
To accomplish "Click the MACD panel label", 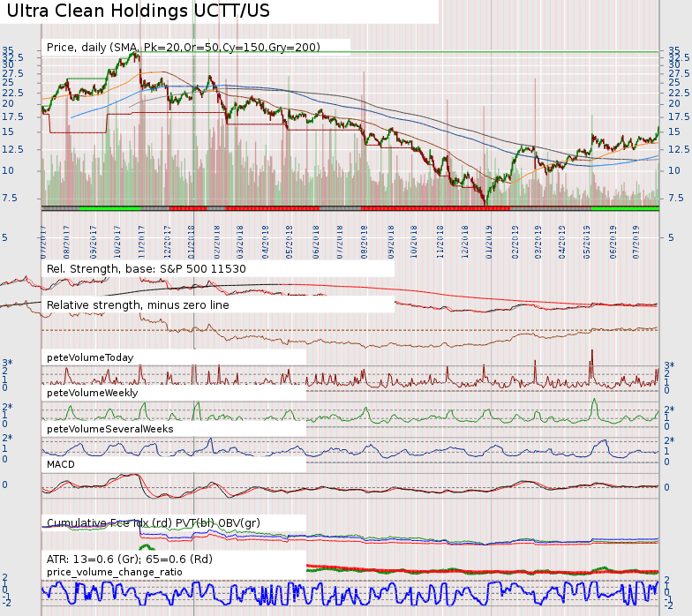I will click(60, 464).
